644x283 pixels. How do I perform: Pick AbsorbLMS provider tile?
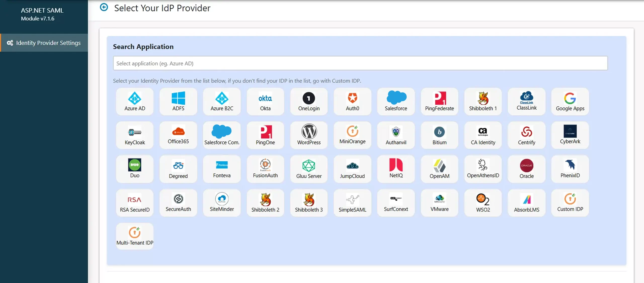[526, 203]
